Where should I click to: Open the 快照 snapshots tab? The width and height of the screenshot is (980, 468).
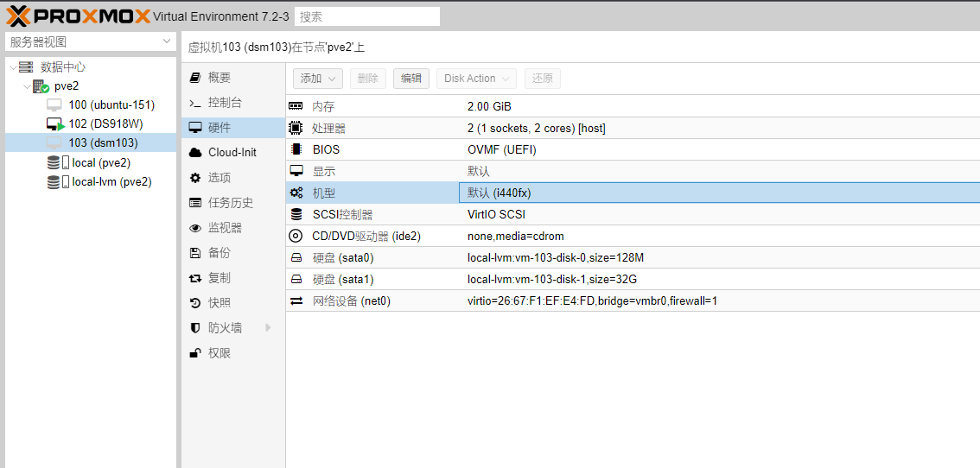click(x=233, y=303)
